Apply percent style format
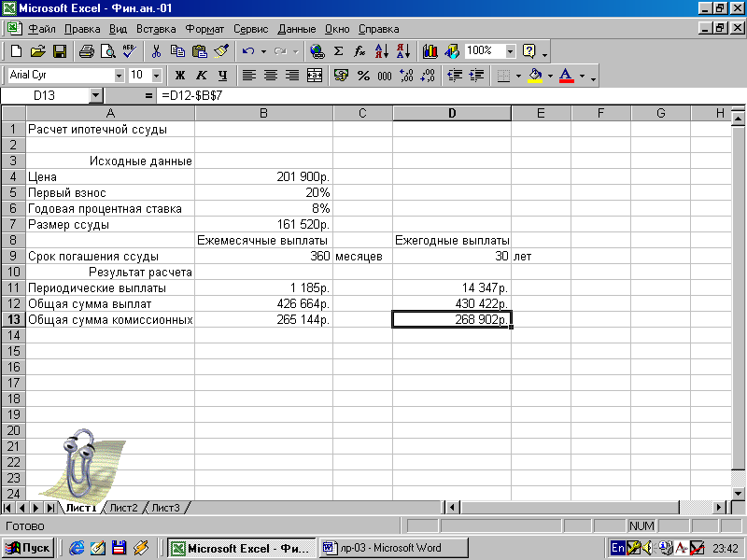747x560 pixels. click(363, 76)
